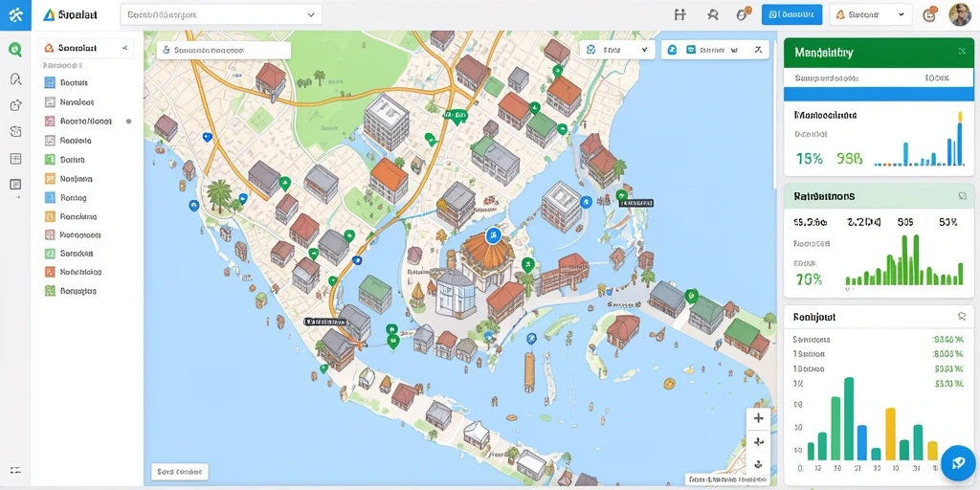This screenshot has width=980, height=490.
Task: Click the map search field with lock icon
Action: click(x=224, y=50)
